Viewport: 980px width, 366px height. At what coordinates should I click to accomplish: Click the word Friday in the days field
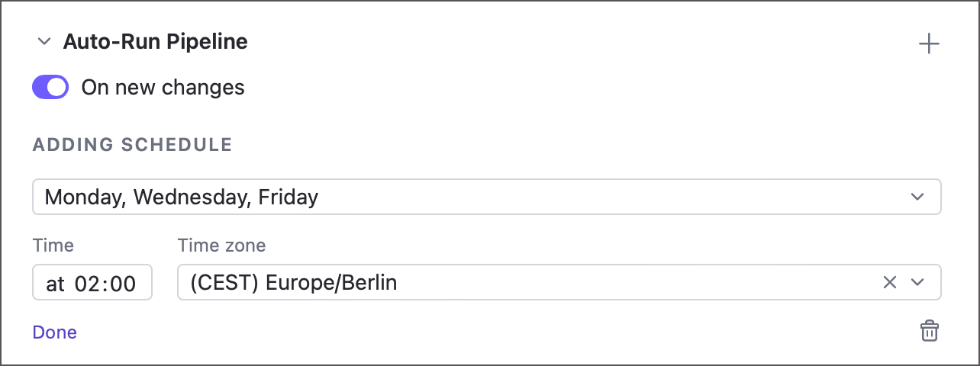click(288, 197)
